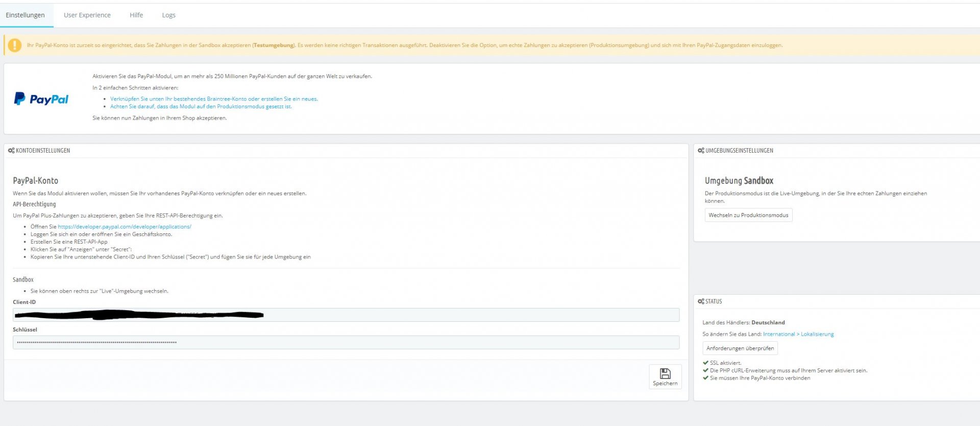Click the "Live"-Umgebung wechseln hint text

(100, 291)
